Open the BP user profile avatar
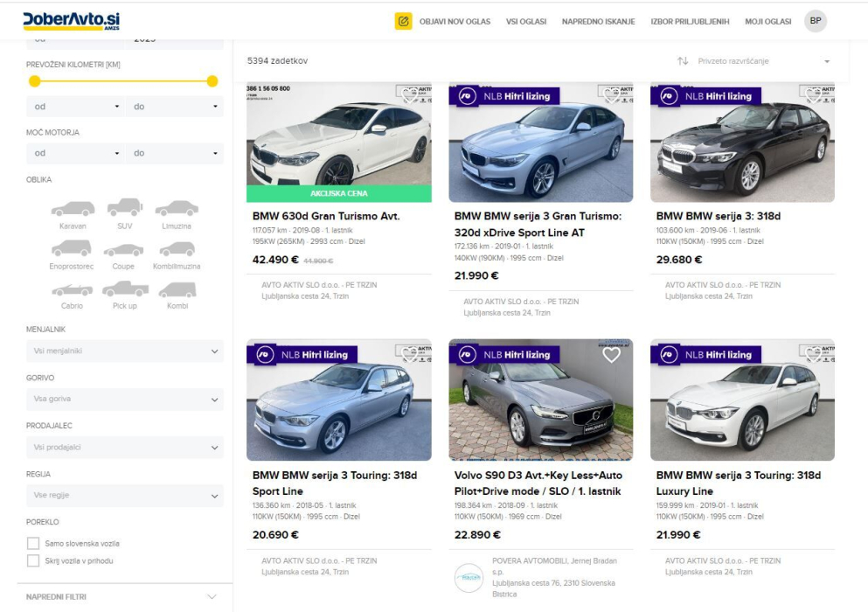Screen dimensions: 868x612 point(815,21)
